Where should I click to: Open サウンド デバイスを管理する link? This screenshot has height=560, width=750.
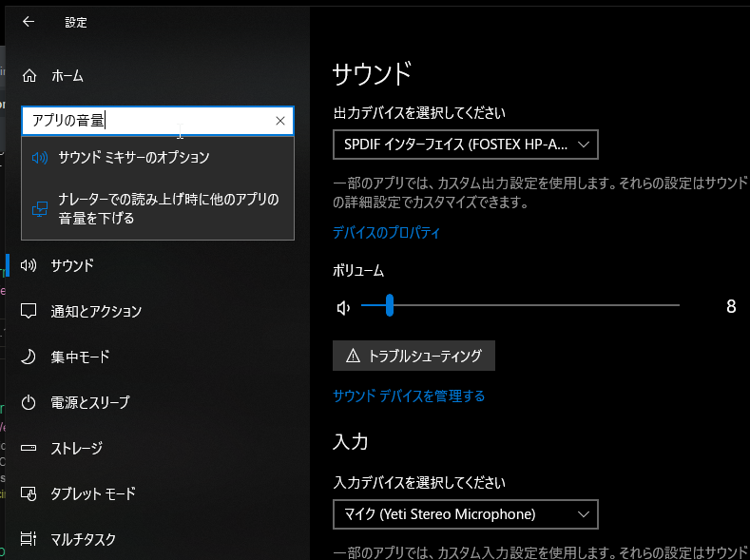(x=409, y=396)
